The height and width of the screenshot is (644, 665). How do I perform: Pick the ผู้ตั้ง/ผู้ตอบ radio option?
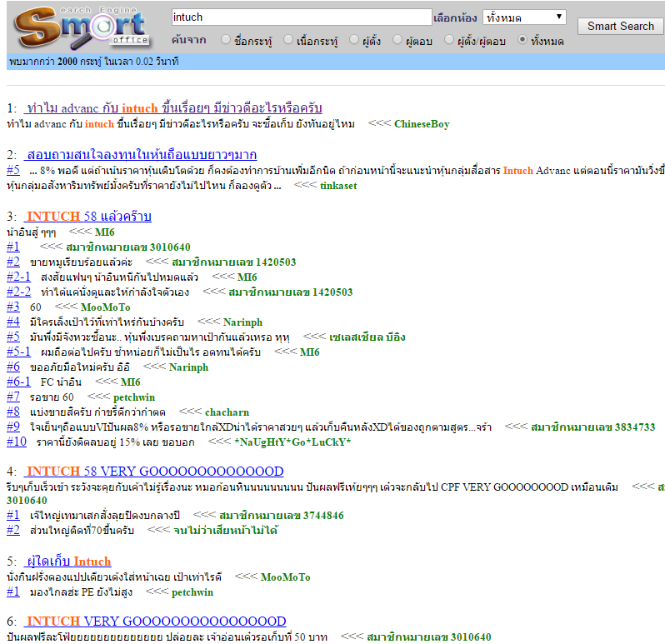[x=451, y=40]
